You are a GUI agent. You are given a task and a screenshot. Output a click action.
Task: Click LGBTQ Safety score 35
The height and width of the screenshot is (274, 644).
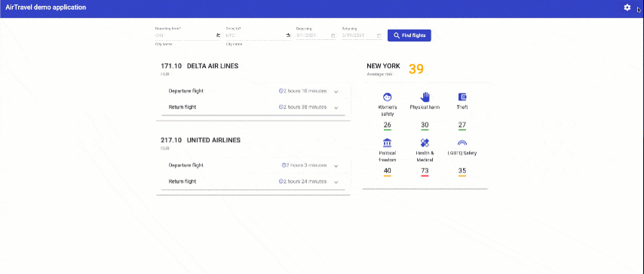462,171
